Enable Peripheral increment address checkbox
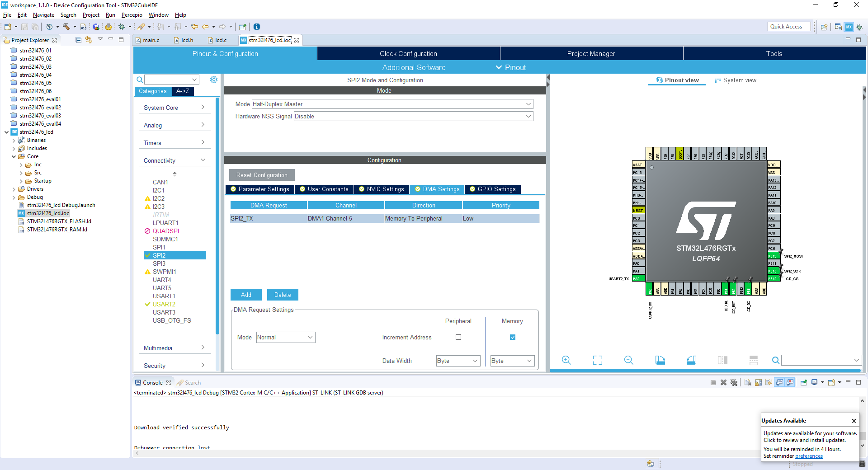Image resolution: width=868 pixels, height=470 pixels. point(458,337)
